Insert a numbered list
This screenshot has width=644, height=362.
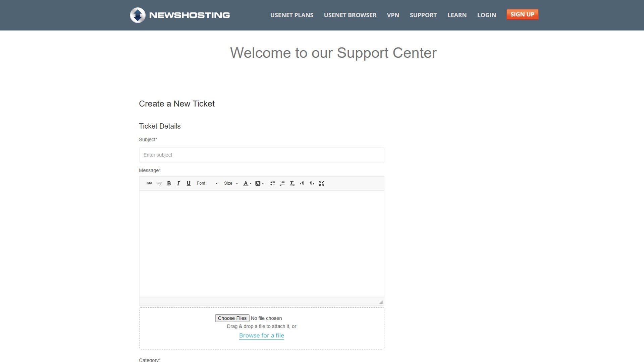pos(282,183)
